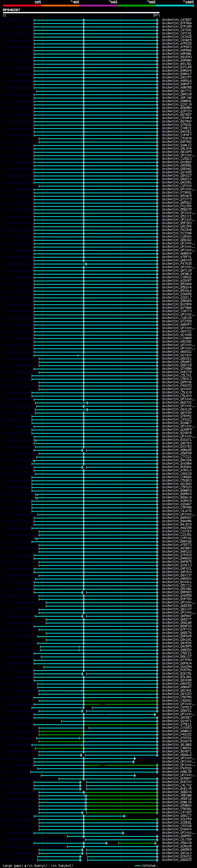The height and width of the screenshot is (868, 197).
Task: Select text UniRef100_C6H1S8
Action: (x=177, y=474)
